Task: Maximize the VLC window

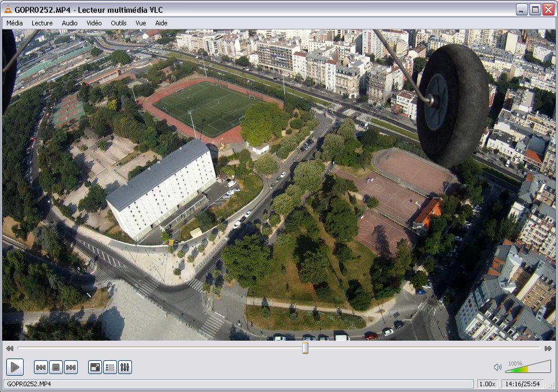Action: (x=535, y=10)
